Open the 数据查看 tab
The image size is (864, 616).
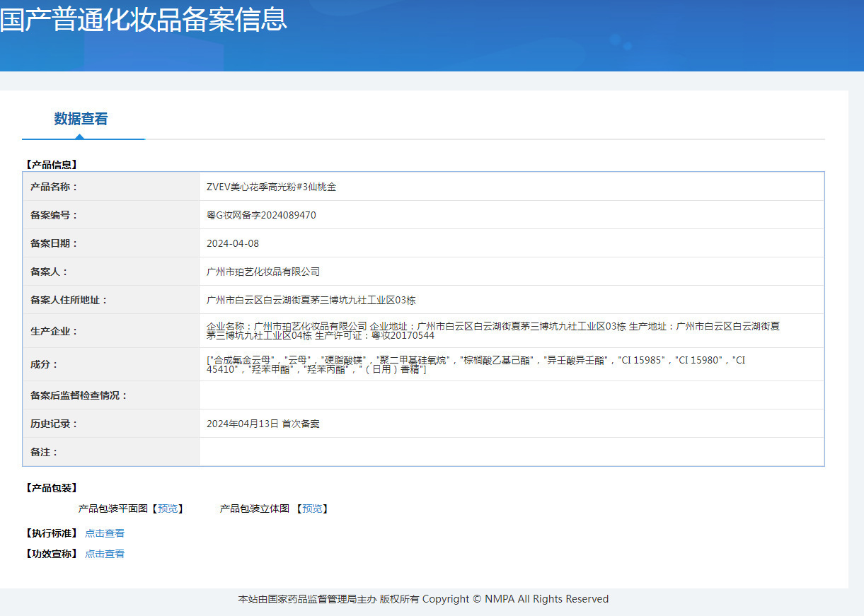[x=81, y=119]
